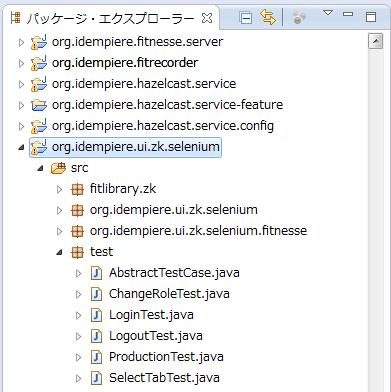Viewport: 391px width, 392px height.
Task: Expand org.idempiere.fitrecorder project
Action: pos(21,63)
